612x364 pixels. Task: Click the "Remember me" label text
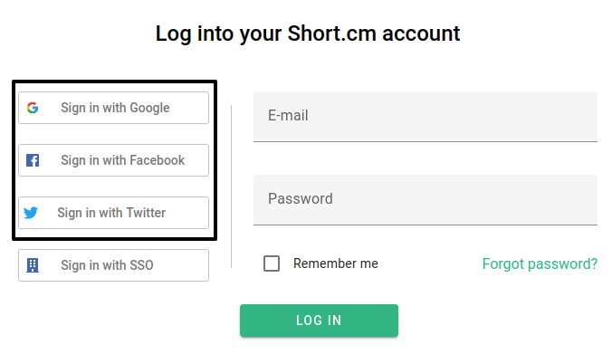click(336, 263)
